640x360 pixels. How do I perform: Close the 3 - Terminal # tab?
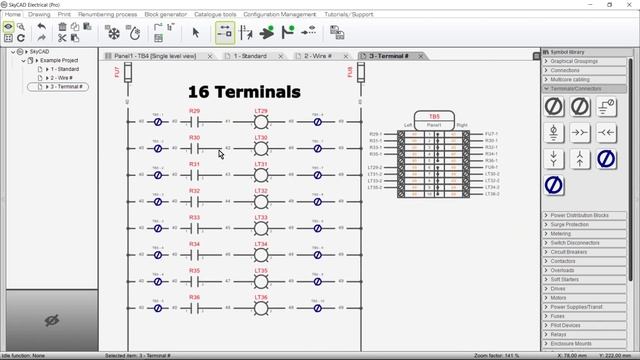tap(420, 56)
